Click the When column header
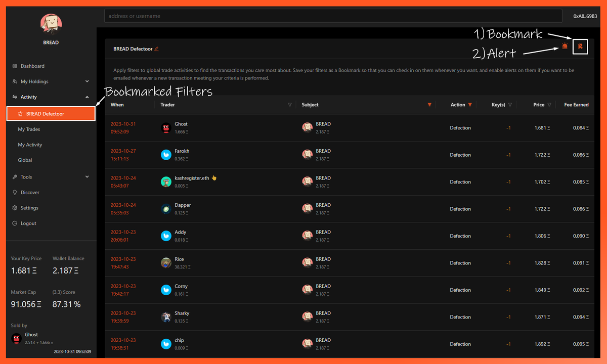This screenshot has width=607, height=364. (x=117, y=105)
